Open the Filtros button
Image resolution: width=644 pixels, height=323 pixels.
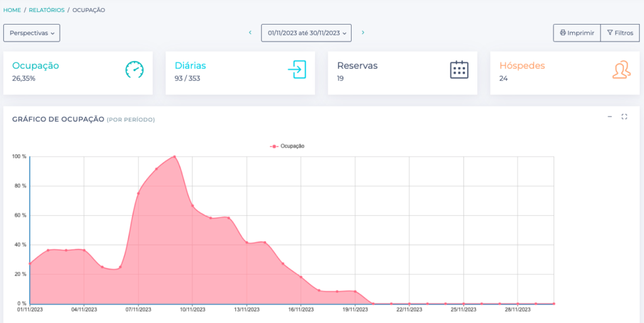[x=619, y=33]
